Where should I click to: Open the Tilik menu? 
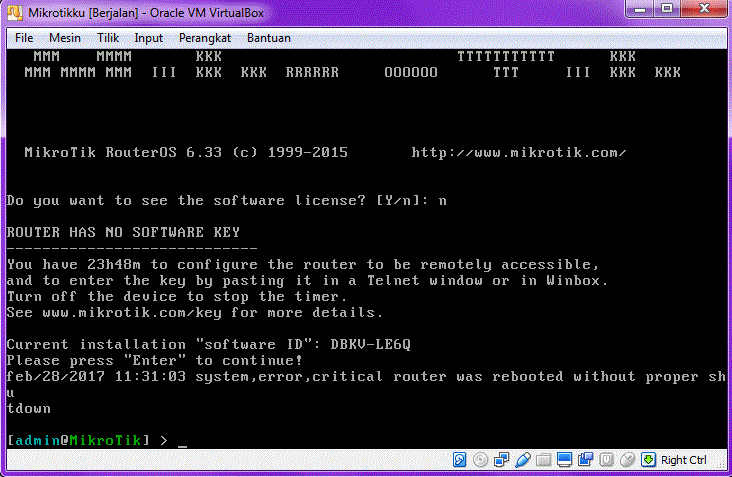tap(108, 38)
